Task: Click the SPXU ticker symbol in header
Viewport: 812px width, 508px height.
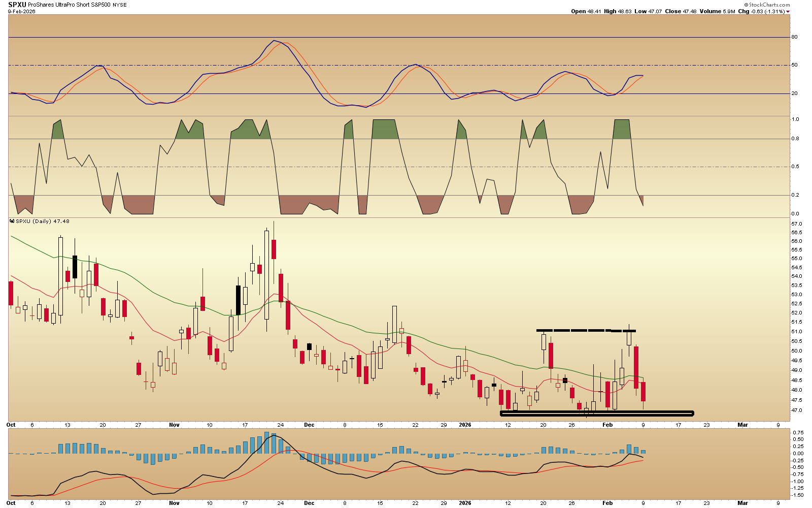Action: [17, 5]
